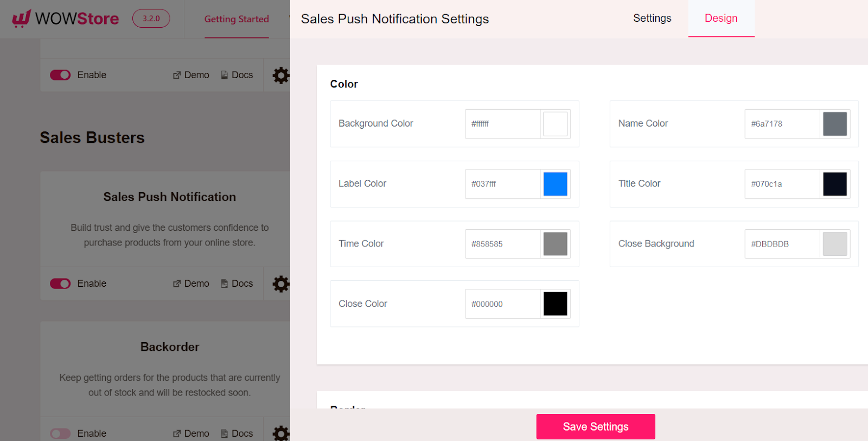
Task: Open Docs link for Sales Push Notification
Action: pyautogui.click(x=237, y=283)
